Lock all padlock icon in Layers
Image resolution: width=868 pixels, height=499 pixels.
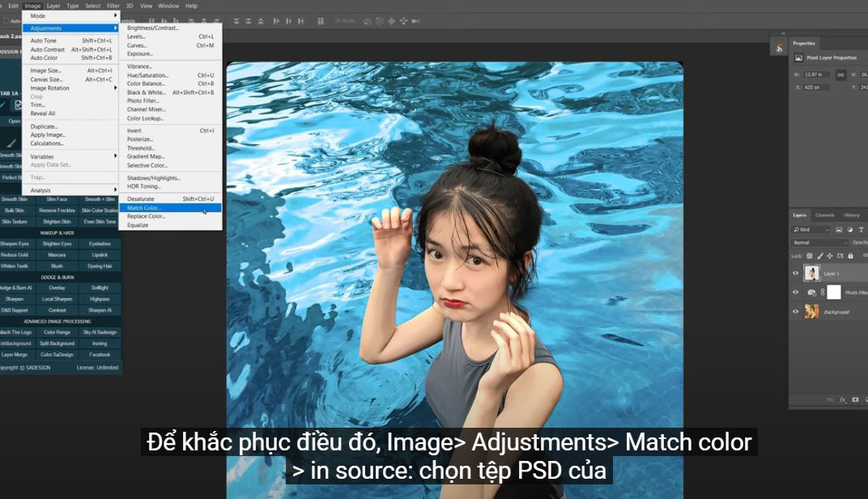851,256
